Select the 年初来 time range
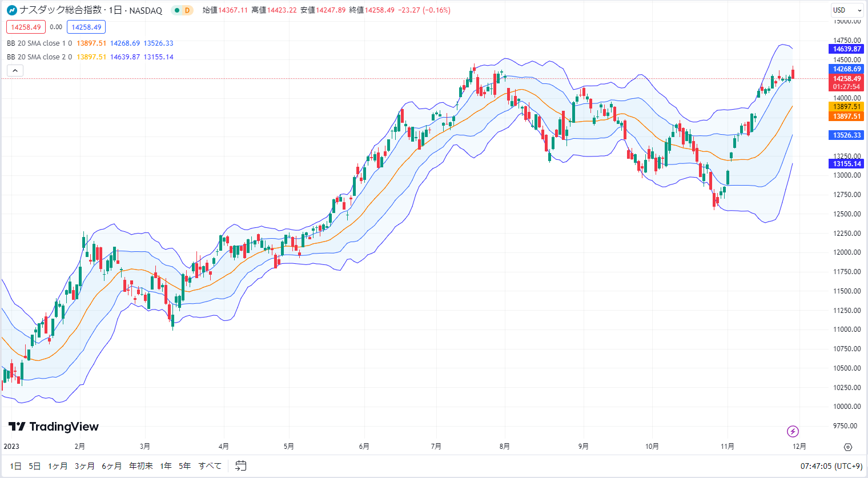Viewport: 868px width, 478px height. click(141, 466)
